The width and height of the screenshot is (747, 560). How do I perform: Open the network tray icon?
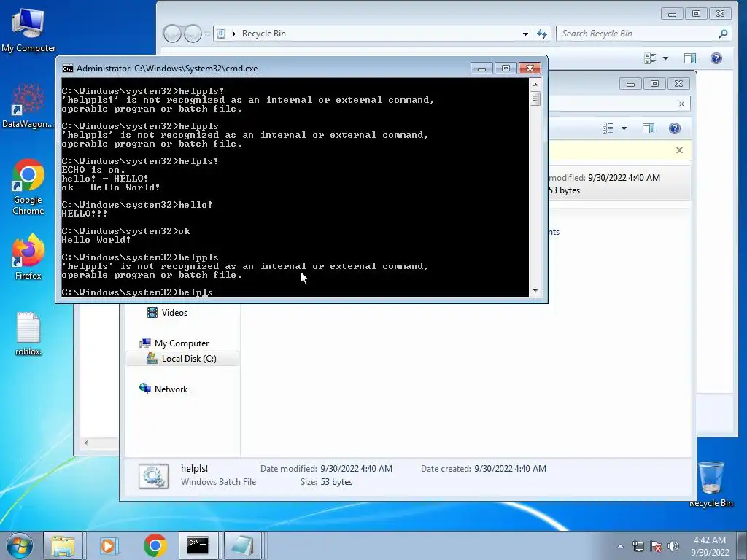click(638, 546)
